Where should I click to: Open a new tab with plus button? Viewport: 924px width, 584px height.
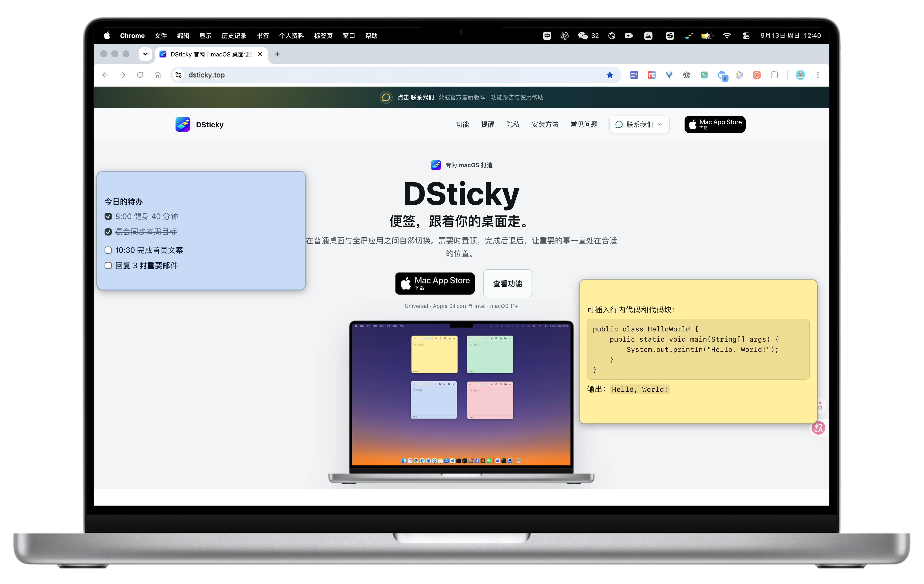[x=277, y=54]
